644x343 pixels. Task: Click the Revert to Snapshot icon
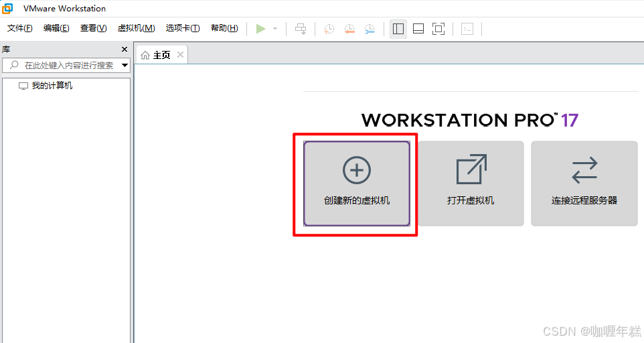pos(349,29)
